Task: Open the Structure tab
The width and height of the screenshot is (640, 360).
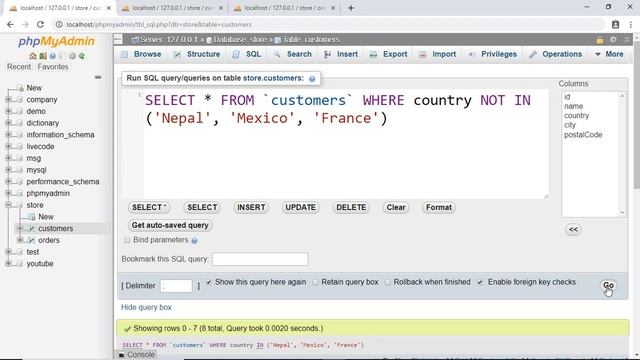Action: point(197,54)
